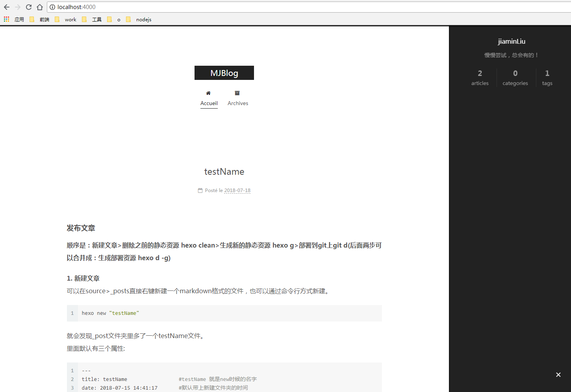
Task: Open the apps grid bookmark icon
Action: click(7, 19)
